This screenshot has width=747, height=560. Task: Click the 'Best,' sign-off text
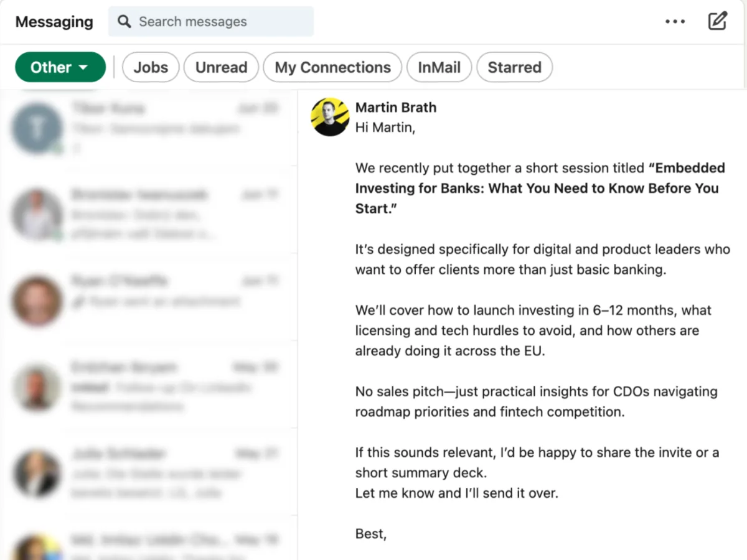click(x=371, y=534)
